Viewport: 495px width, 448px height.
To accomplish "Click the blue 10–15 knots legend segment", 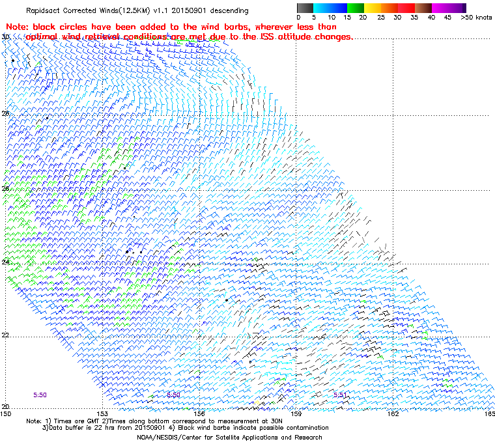I will tap(339, 8).
